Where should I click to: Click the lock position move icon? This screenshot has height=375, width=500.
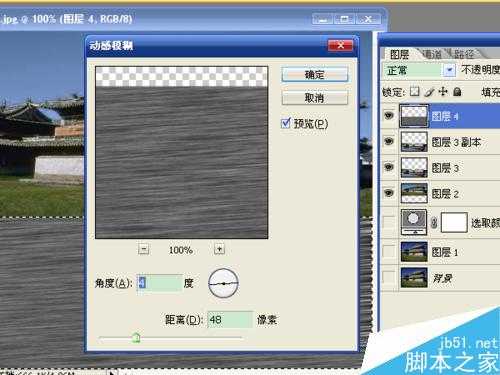(x=443, y=91)
